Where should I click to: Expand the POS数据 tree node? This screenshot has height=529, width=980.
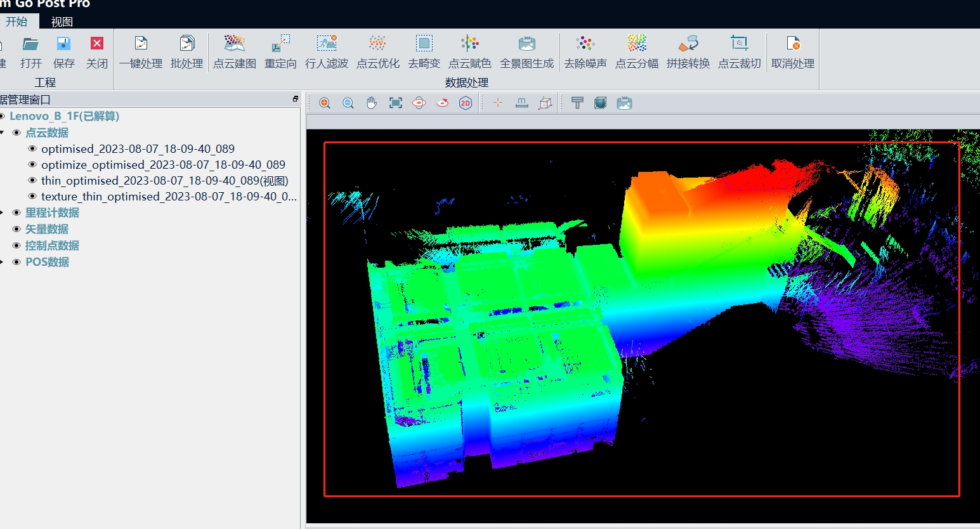(x=3, y=262)
